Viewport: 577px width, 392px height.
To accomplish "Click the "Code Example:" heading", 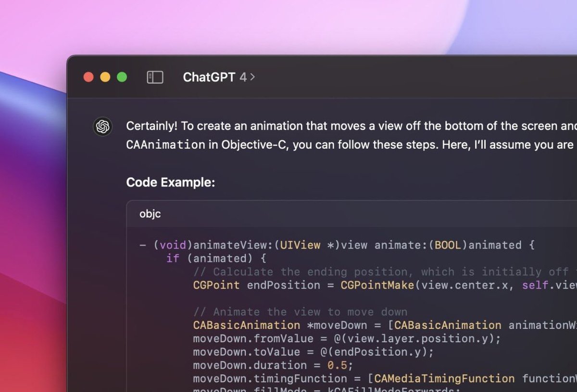I will (x=170, y=183).
